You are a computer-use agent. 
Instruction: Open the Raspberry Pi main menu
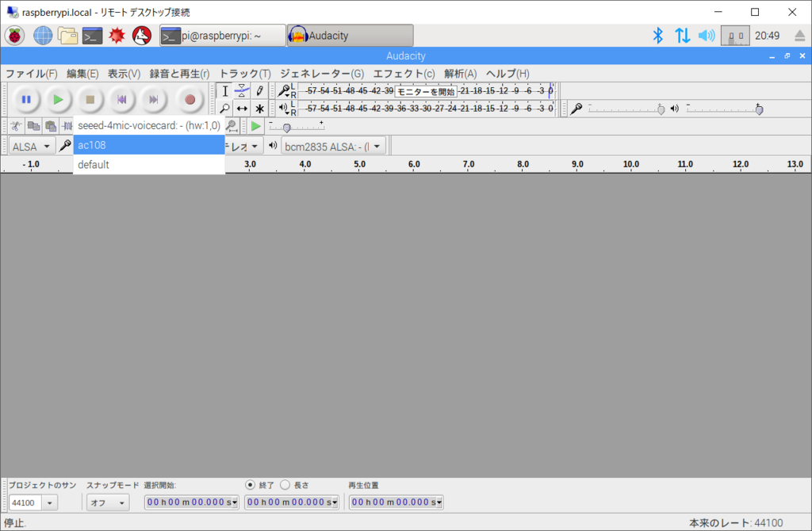point(14,36)
